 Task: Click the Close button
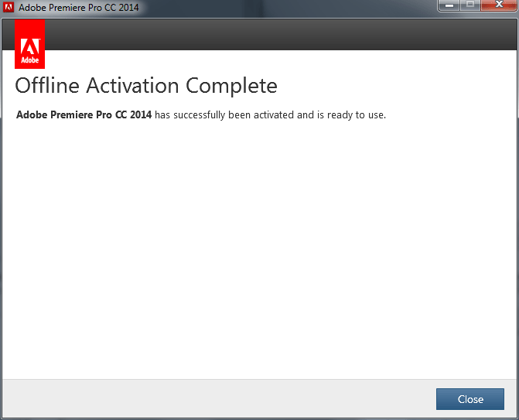click(470, 399)
